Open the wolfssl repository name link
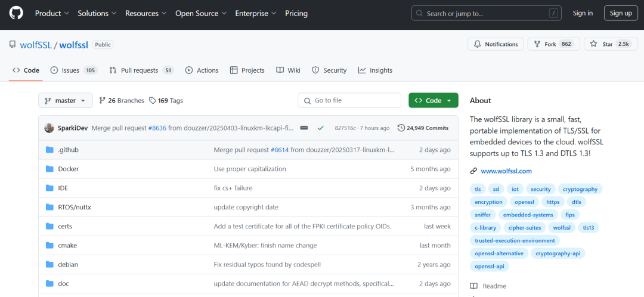Viewport: 644px width, 297px height. point(74,45)
